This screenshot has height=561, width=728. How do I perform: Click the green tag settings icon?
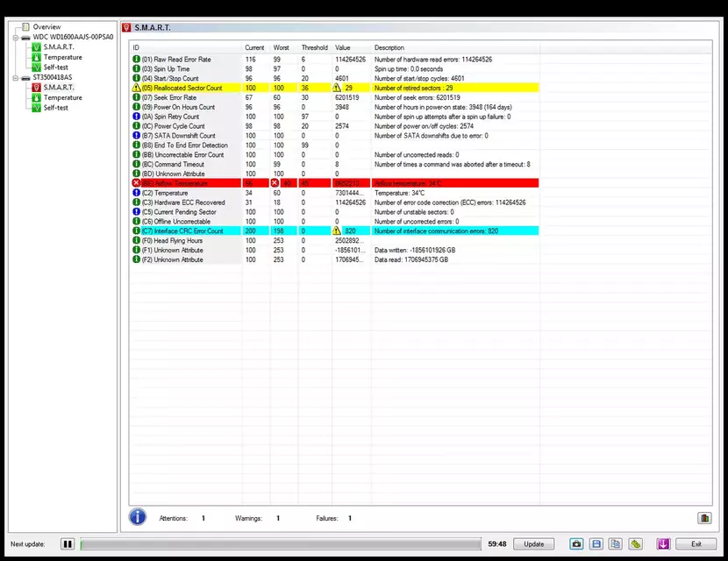pos(636,543)
